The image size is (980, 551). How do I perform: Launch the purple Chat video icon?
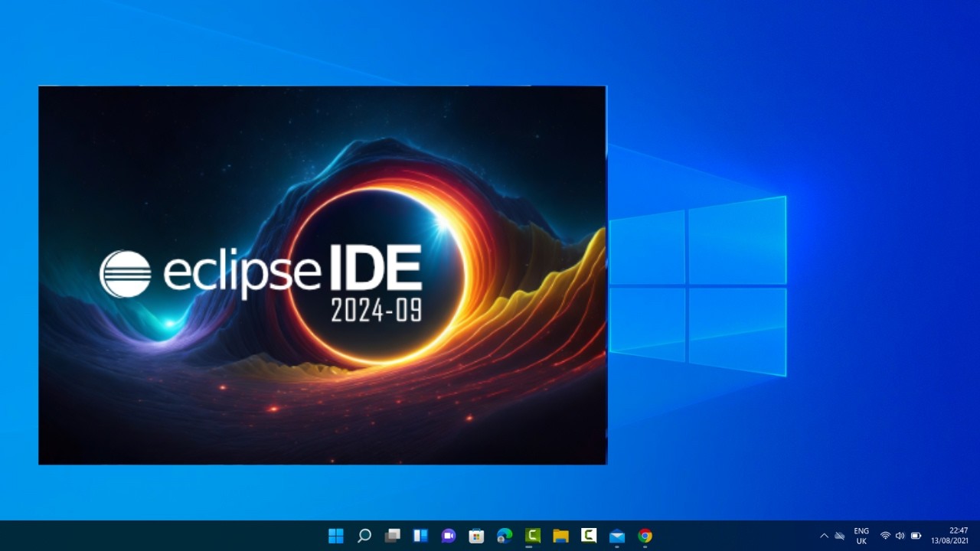(x=449, y=536)
